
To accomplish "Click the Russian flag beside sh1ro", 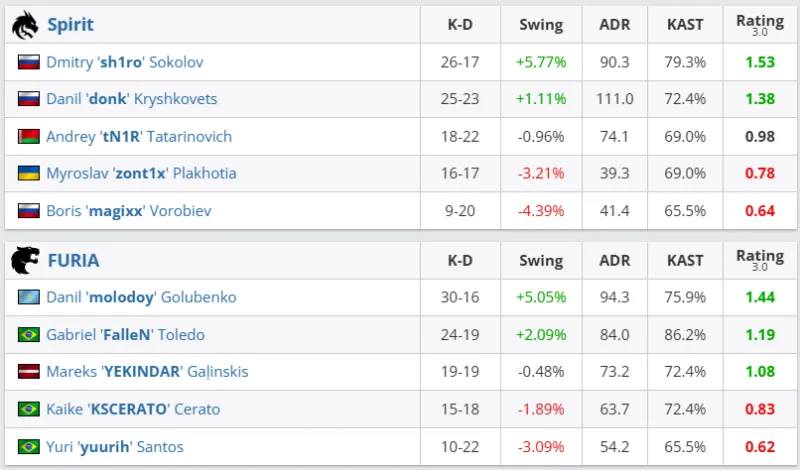I will [x=29, y=62].
